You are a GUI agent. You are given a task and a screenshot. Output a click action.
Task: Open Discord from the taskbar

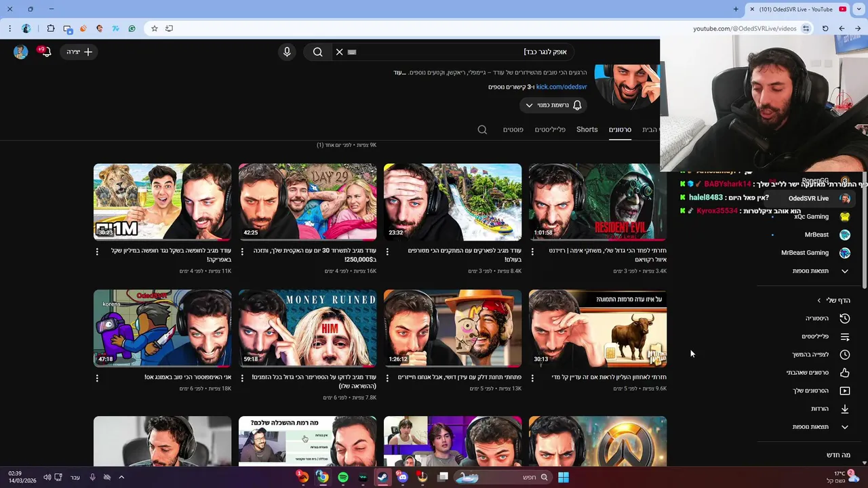(x=403, y=477)
